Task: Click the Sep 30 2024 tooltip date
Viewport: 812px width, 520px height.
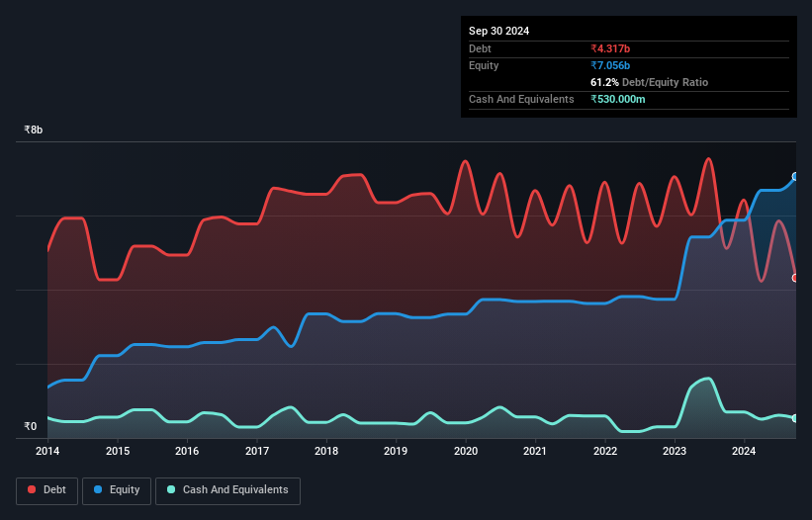Action: pos(498,31)
